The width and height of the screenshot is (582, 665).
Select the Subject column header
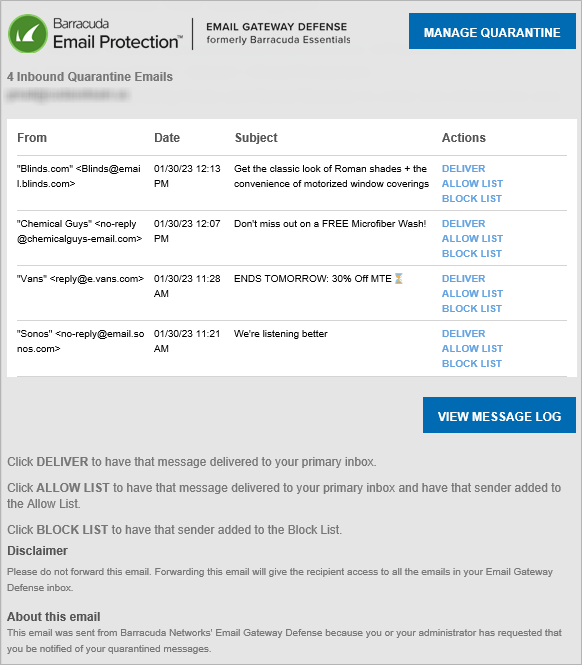coord(256,138)
